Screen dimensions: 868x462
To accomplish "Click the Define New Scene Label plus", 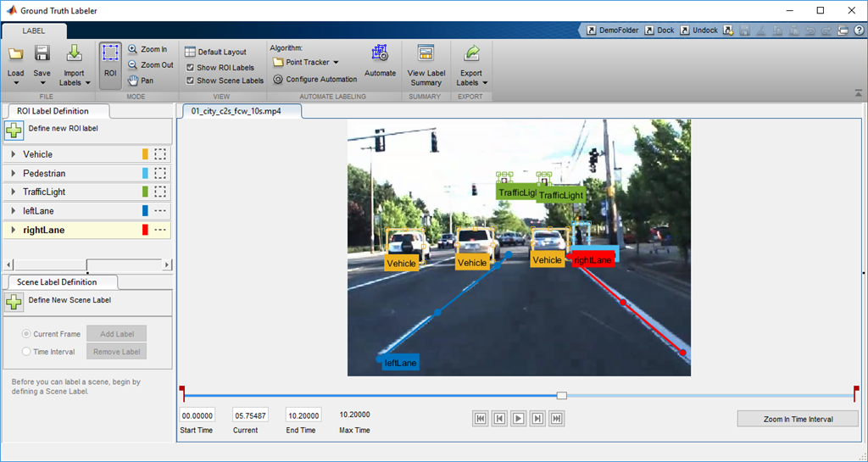I will coord(14,302).
